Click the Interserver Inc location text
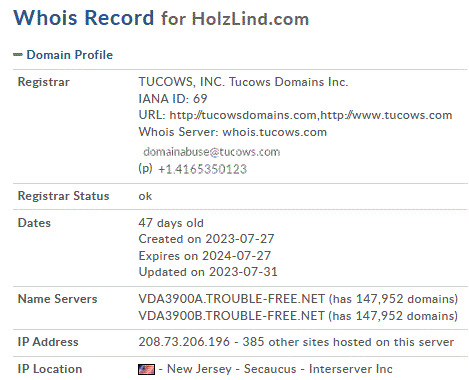Image resolution: width=469 pixels, height=380 pixels. [351, 369]
